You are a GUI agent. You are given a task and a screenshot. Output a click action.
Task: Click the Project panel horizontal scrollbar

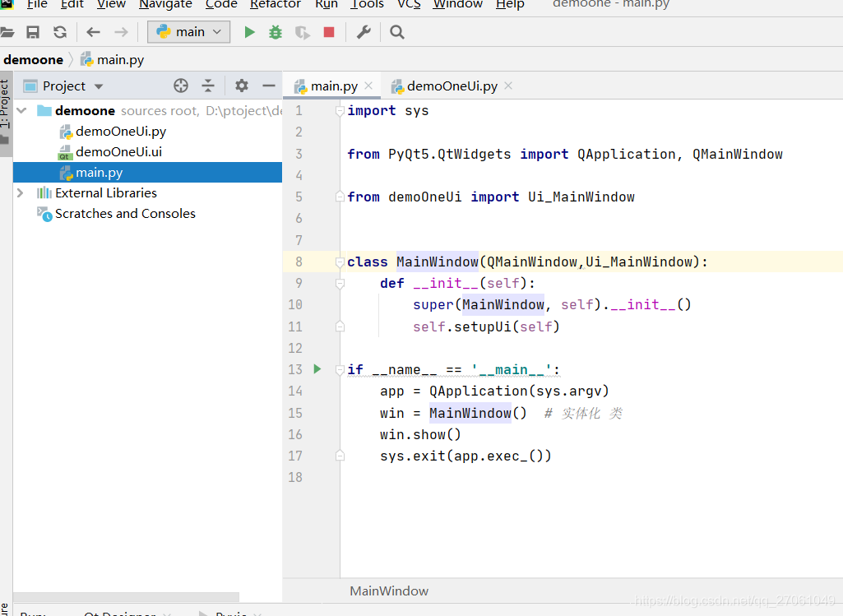click(126, 597)
